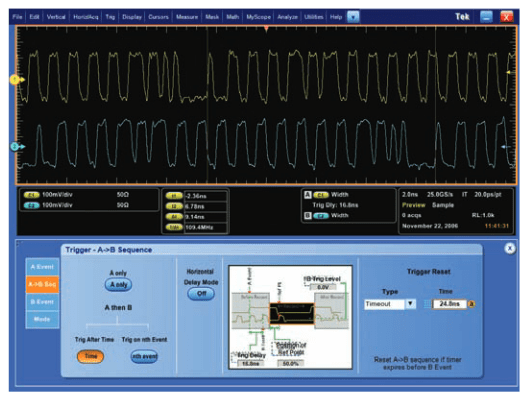Open the menu bar's blue dropdown arrow button

click(x=353, y=16)
